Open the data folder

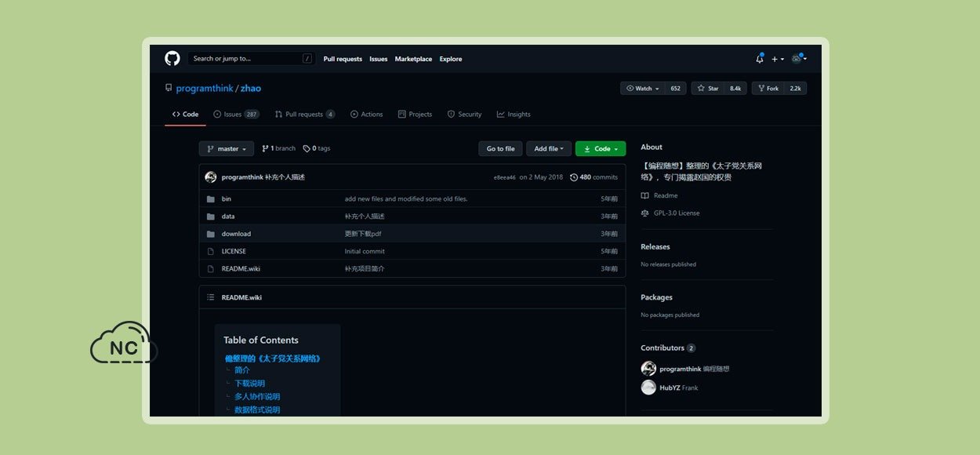[228, 217]
